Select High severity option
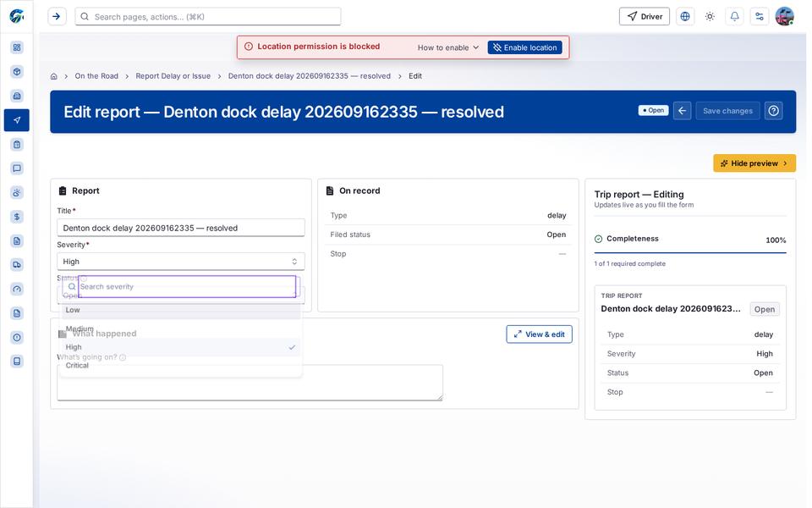This screenshot has height=508, width=812. click(x=180, y=347)
